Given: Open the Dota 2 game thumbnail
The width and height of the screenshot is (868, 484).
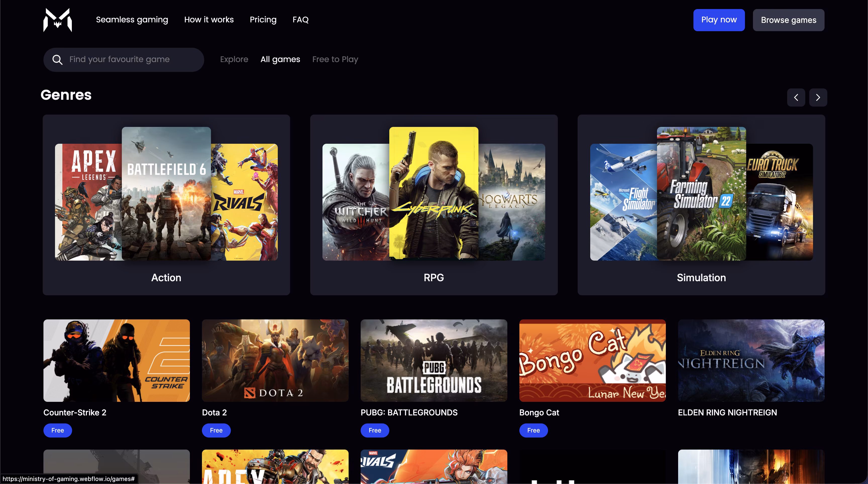Looking at the screenshot, I should tap(275, 360).
